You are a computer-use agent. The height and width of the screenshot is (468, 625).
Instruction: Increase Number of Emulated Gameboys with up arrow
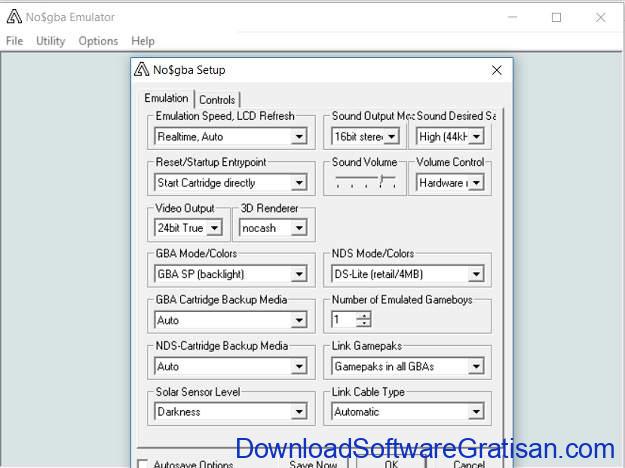364,316
